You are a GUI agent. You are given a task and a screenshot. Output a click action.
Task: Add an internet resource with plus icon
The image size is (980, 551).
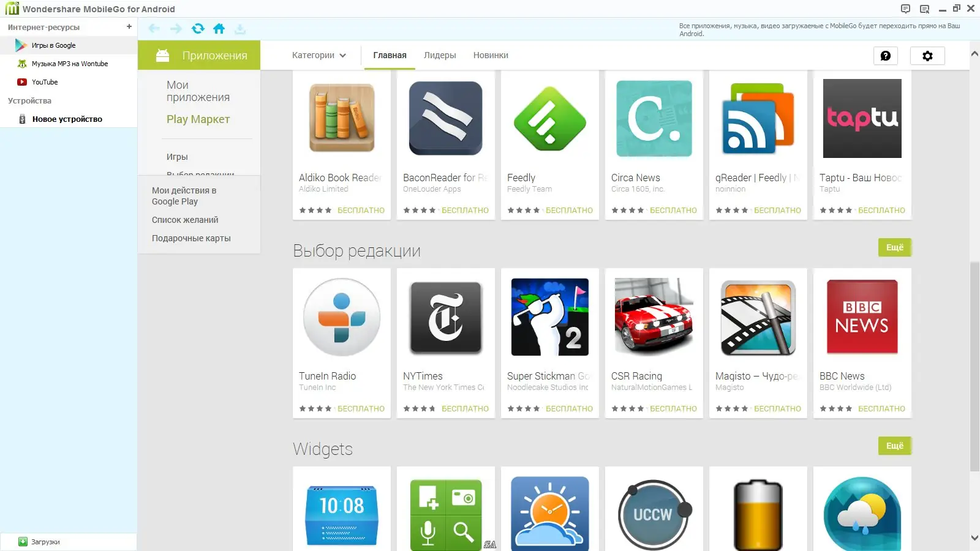coord(129,27)
